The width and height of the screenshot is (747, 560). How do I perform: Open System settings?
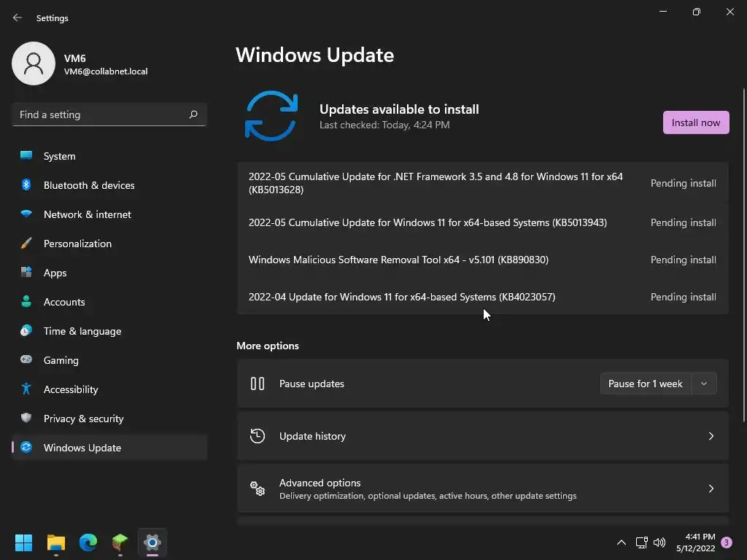point(109,156)
